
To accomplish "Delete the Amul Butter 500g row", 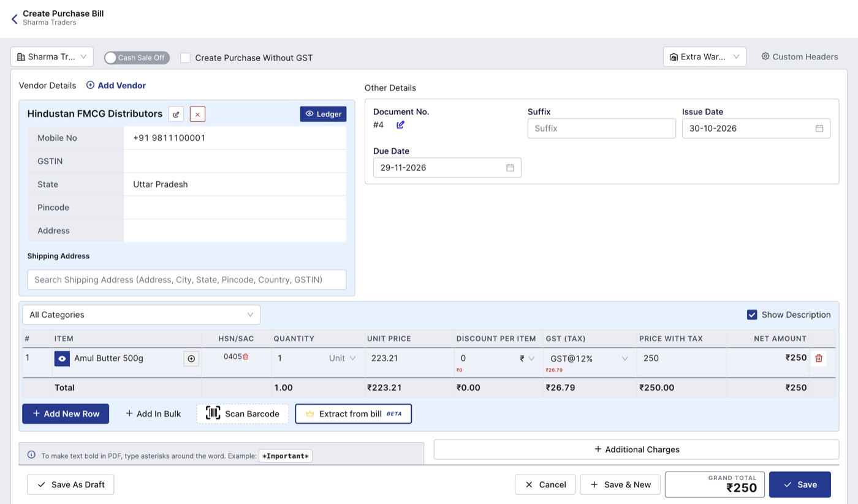I will pos(819,358).
